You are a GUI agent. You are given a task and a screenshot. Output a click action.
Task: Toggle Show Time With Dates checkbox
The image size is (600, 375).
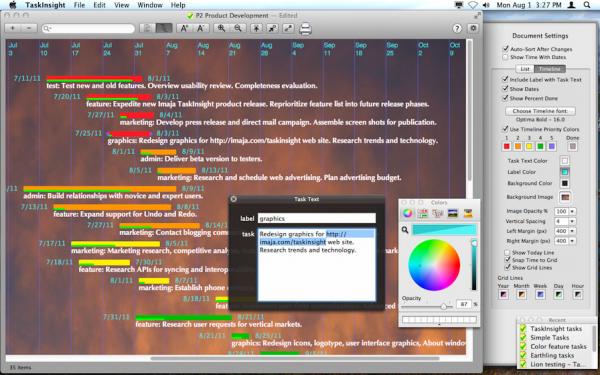tap(505, 57)
